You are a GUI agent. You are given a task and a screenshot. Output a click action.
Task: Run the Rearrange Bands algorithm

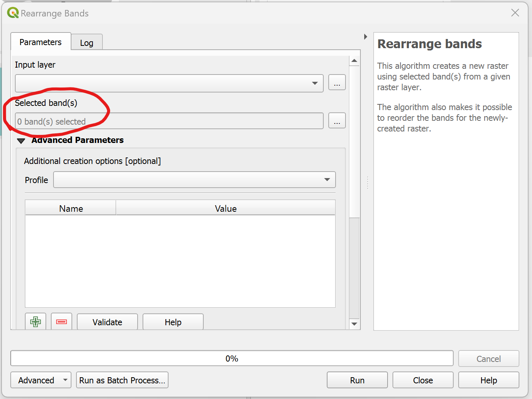[x=357, y=380]
